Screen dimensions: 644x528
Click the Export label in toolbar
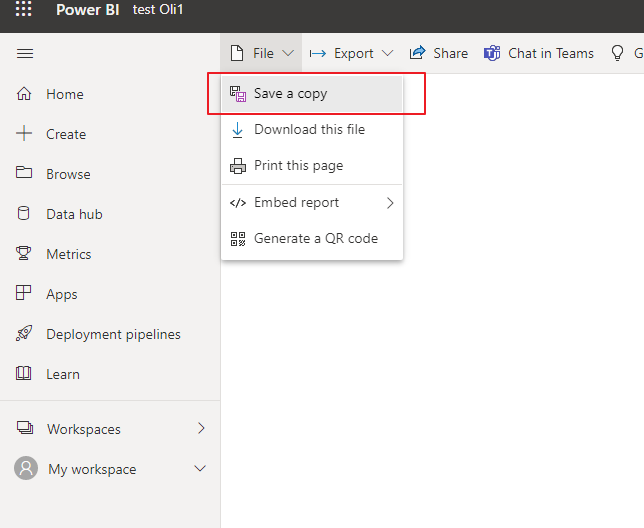point(354,53)
